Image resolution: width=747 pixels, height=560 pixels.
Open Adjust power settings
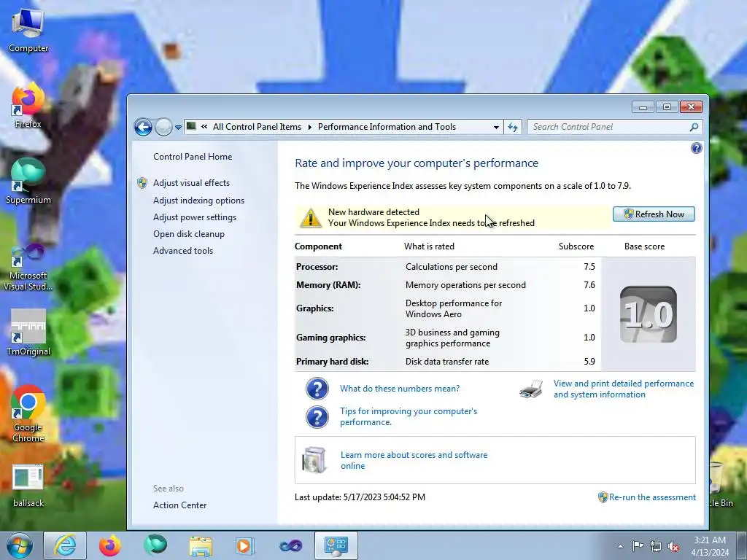coord(194,217)
